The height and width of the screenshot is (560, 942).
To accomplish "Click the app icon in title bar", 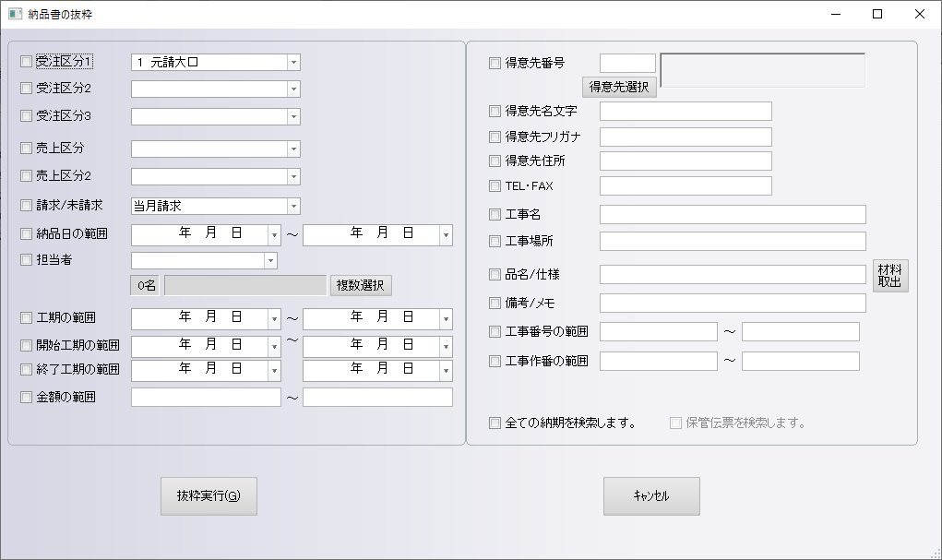I will pyautogui.click(x=15, y=15).
